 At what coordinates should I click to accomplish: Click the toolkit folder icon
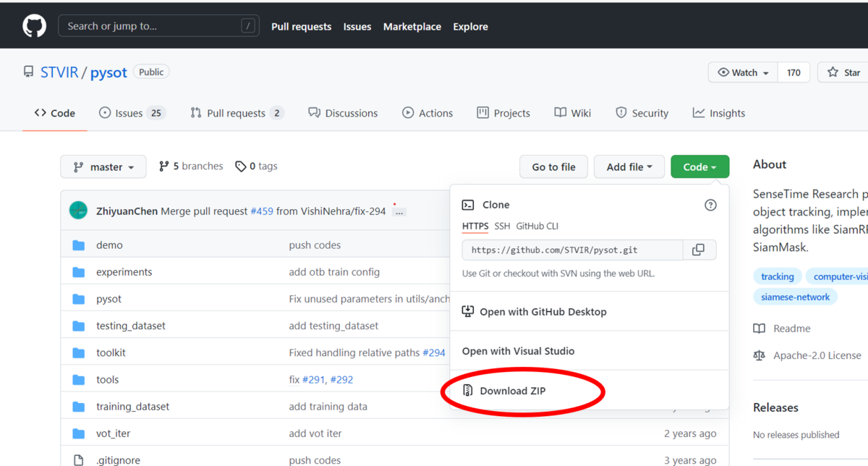pyautogui.click(x=79, y=352)
